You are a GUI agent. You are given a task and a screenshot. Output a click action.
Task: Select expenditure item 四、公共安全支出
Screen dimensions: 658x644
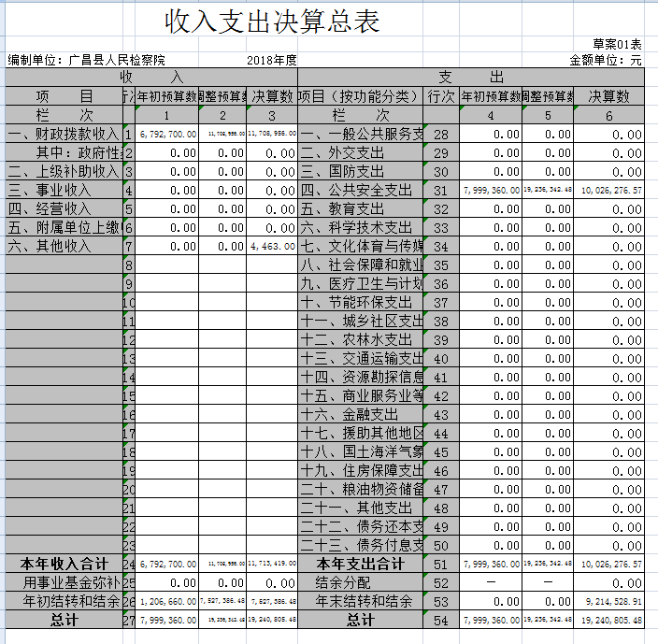(361, 190)
